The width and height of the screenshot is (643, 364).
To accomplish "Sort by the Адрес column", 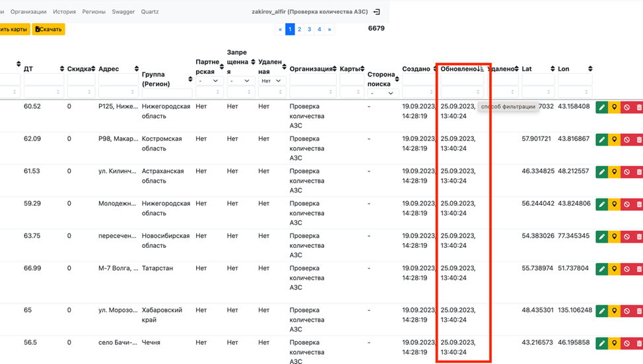I will tap(137, 69).
